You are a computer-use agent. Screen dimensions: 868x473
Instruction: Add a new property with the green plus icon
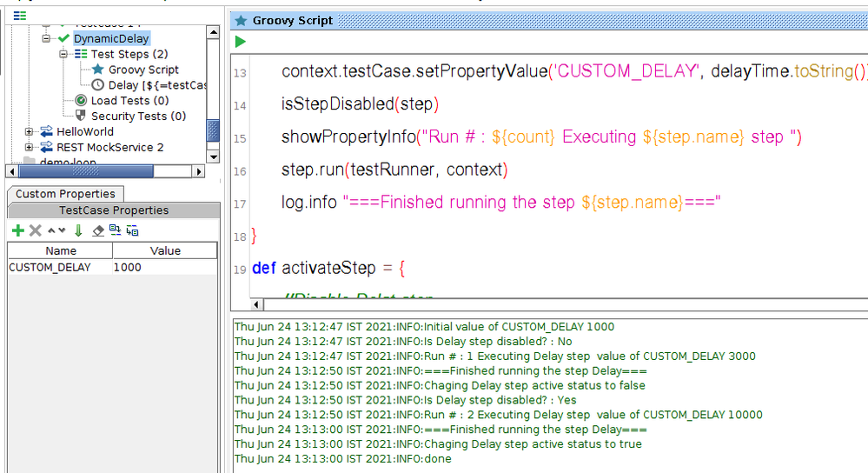[17, 230]
